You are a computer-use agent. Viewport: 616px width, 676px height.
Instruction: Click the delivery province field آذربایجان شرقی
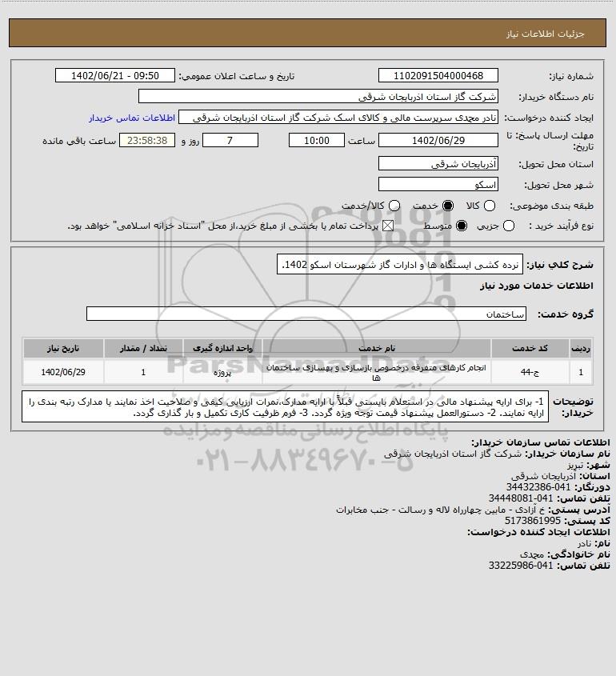point(438,163)
